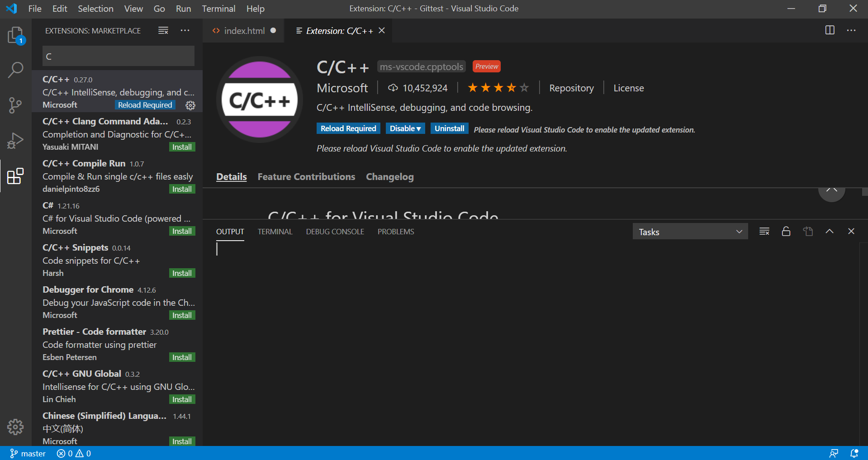Click the C/C++ extension logo
This screenshot has height=460, width=868.
260,100
